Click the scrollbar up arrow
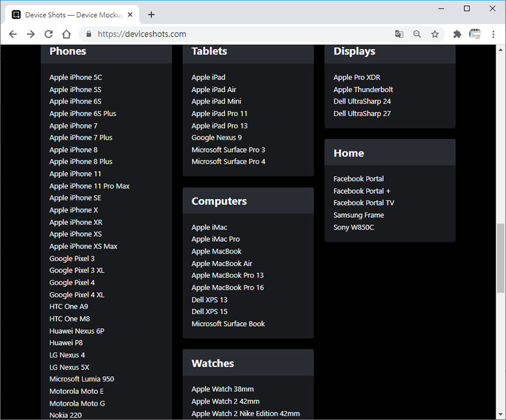 (501, 50)
